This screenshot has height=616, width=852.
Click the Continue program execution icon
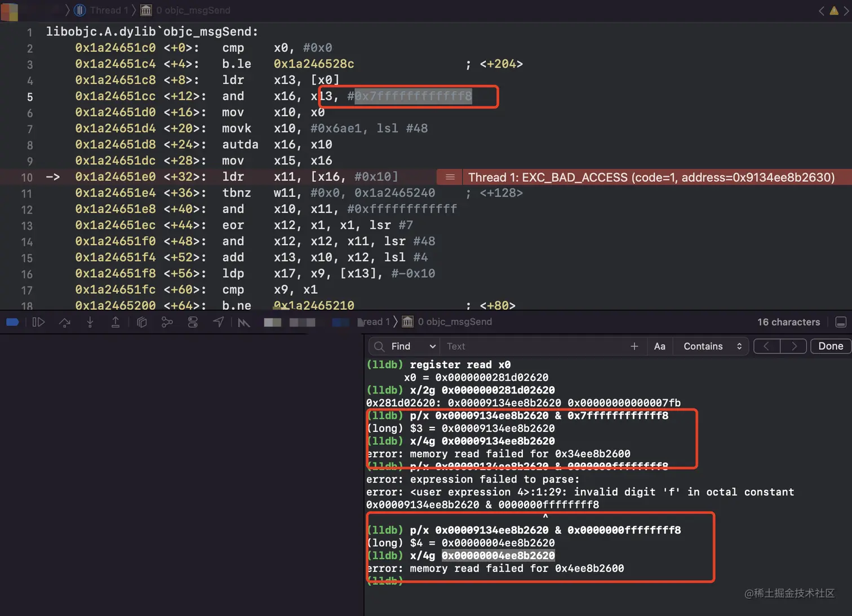point(38,322)
